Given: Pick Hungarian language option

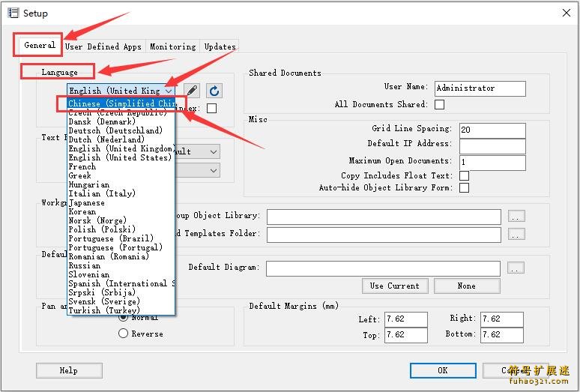Looking at the screenshot, I should [x=121, y=184].
